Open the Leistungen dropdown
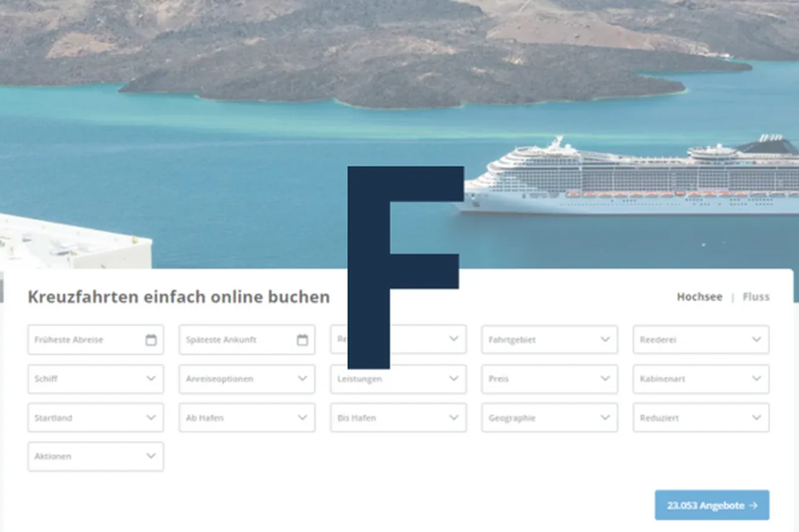 (398, 379)
